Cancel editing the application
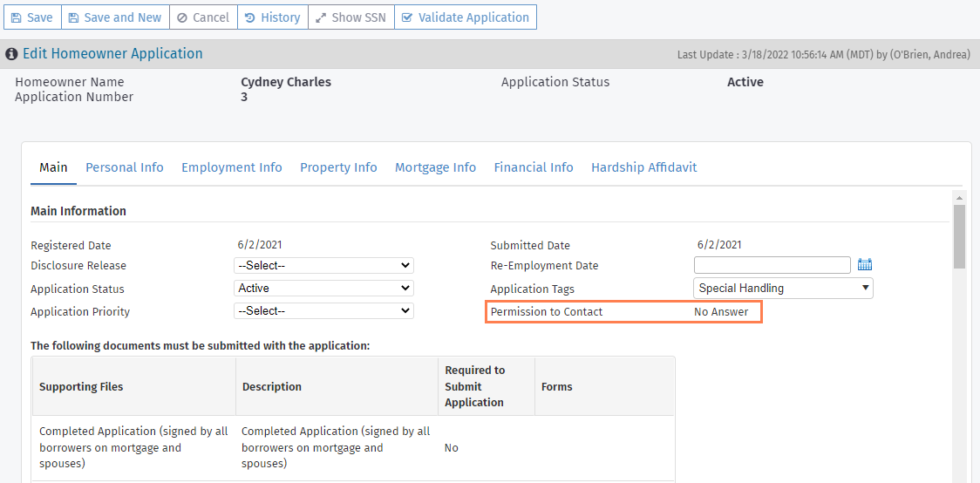Screen dimensions: 980x483 pos(203,17)
